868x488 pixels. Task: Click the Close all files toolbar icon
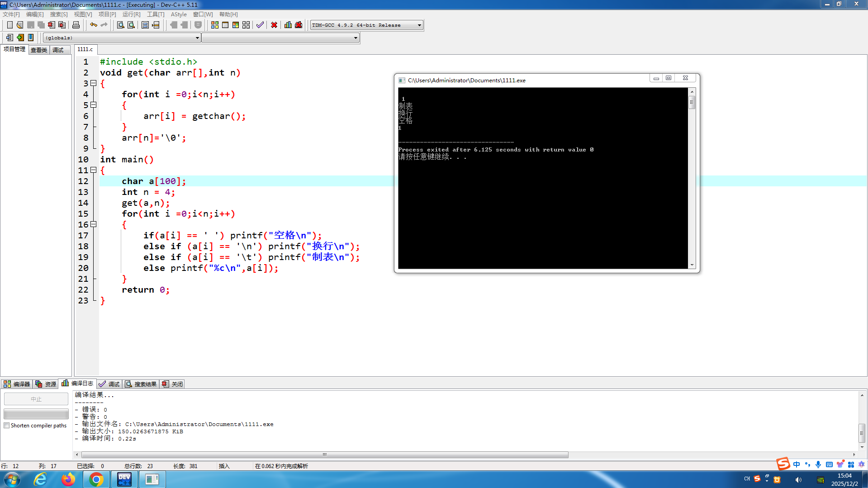(62, 25)
